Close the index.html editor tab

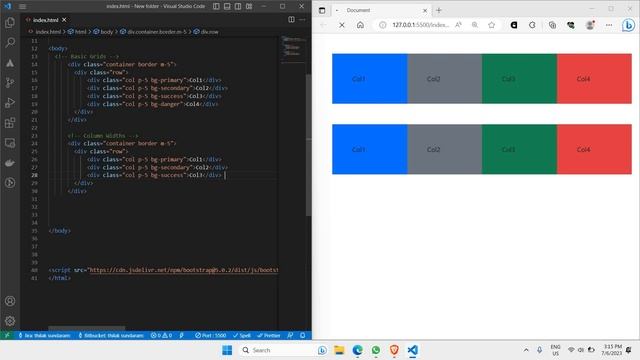click(x=64, y=20)
